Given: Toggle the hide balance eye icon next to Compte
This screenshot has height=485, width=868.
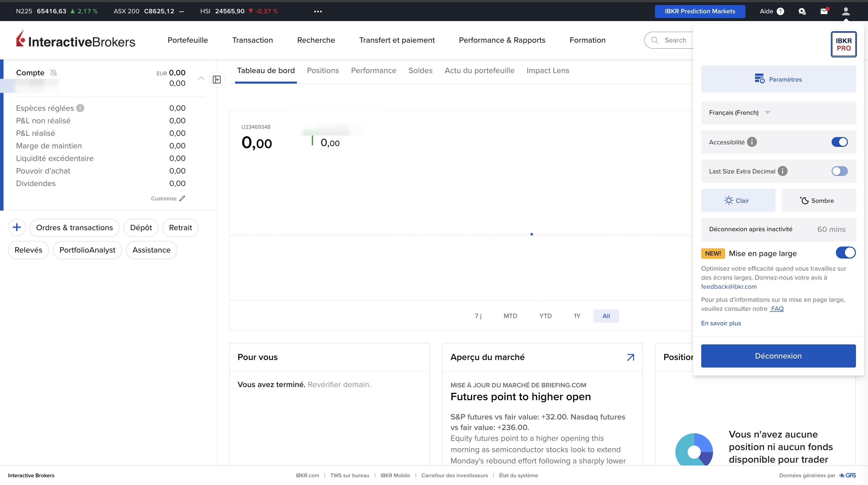Looking at the screenshot, I should 53,73.
